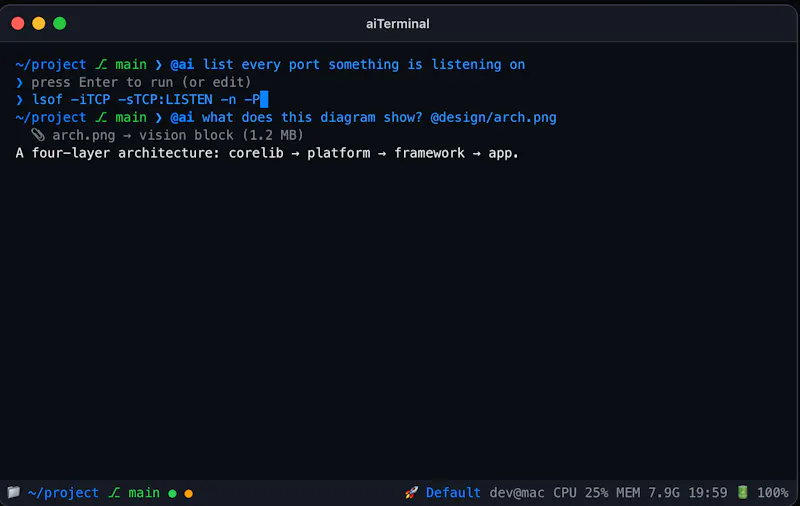Click the 19:59 clock in status bar
The height and width of the screenshot is (506, 800).
pos(708,493)
